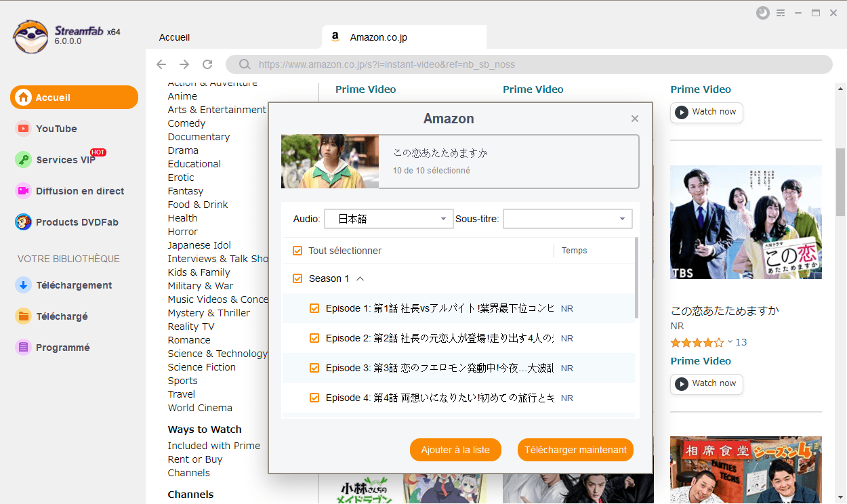Open the Sous-titre dropdown
The image size is (847, 504).
coord(568,219)
